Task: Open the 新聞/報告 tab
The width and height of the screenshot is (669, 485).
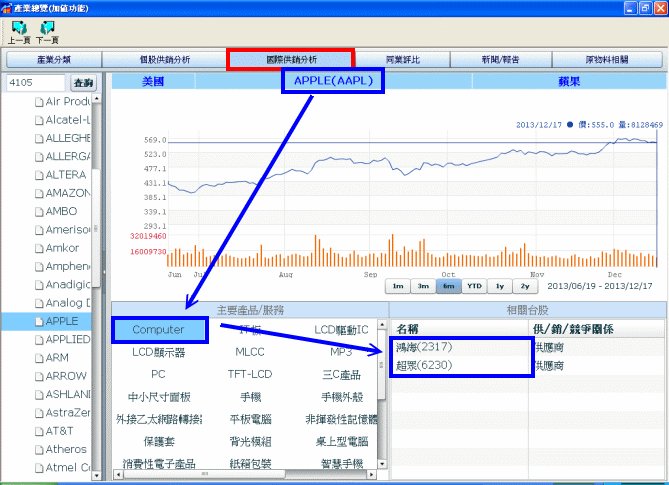Action: click(501, 60)
